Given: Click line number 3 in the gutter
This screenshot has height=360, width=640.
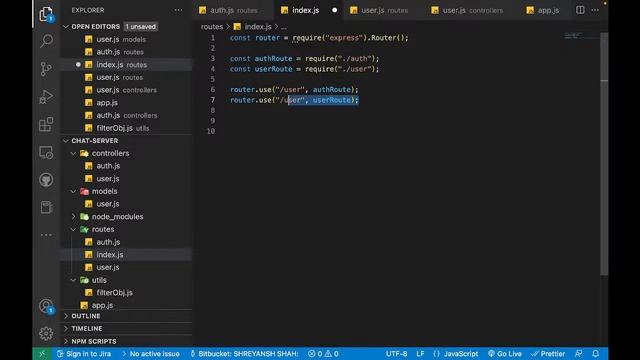Looking at the screenshot, I should pos(213,59).
